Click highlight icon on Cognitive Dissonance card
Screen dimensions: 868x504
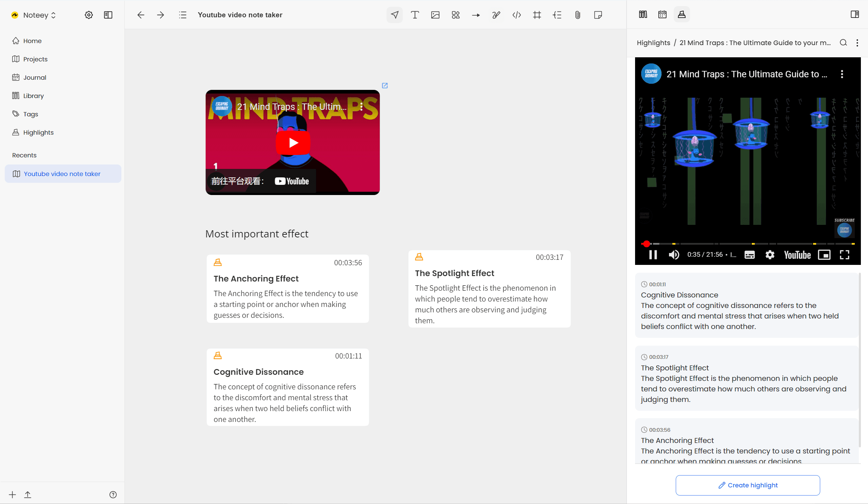pyautogui.click(x=218, y=355)
